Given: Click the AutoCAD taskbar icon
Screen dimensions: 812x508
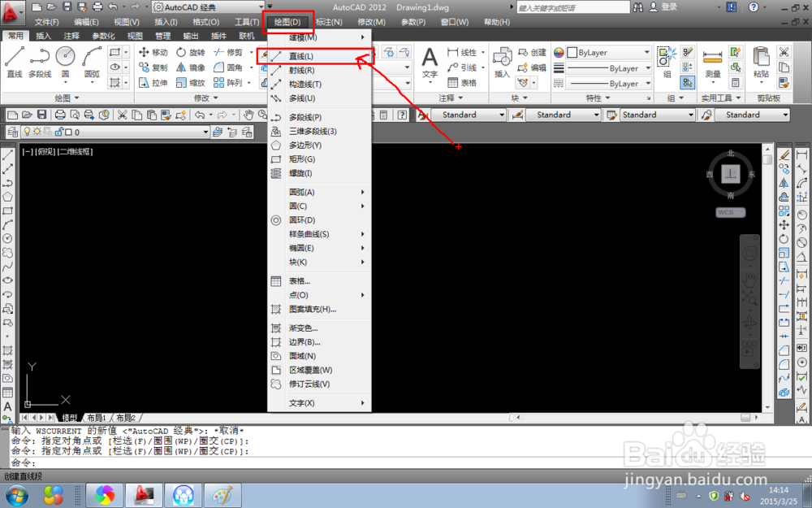Looking at the screenshot, I should click(144, 496).
